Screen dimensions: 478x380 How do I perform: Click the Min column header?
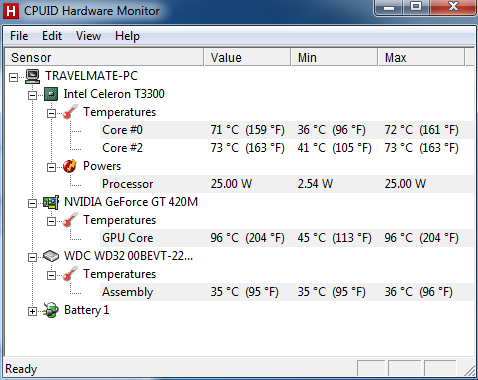click(x=335, y=57)
